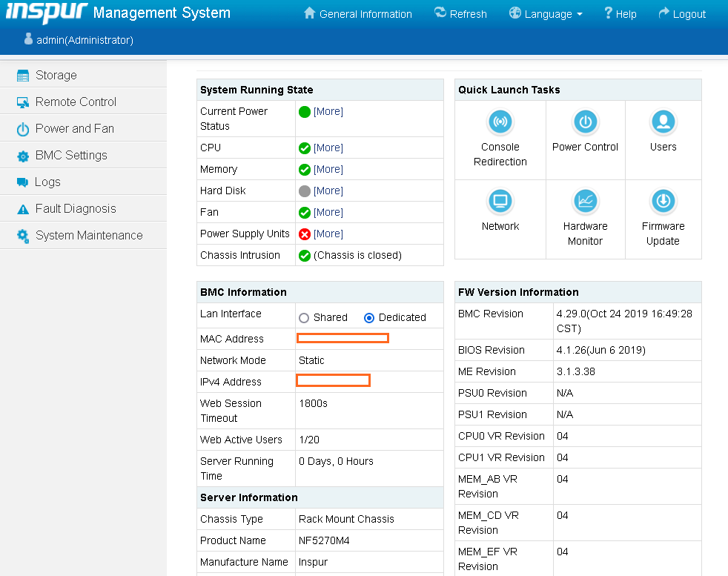The image size is (728, 576).
Task: Click the (Chassis is closed) status text
Action: tap(357, 255)
